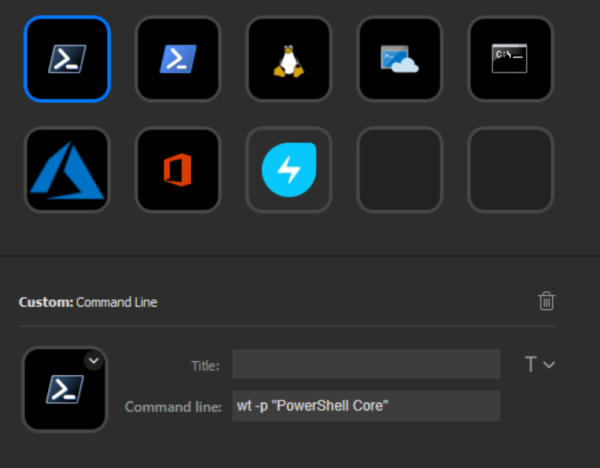Screen dimensions: 600x468
Task: Open the title text style T dropdown
Action: (x=540, y=364)
